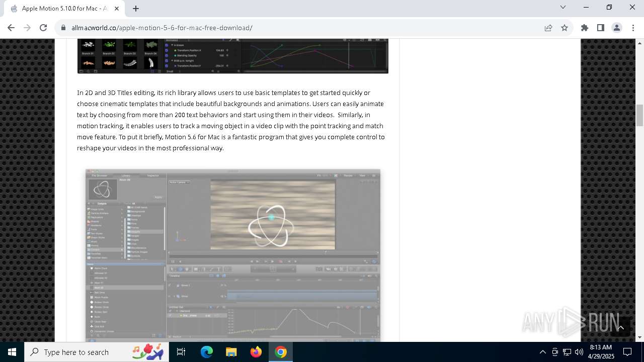
Task: Click the Motion keyframe curves screenshot
Action: (x=233, y=56)
